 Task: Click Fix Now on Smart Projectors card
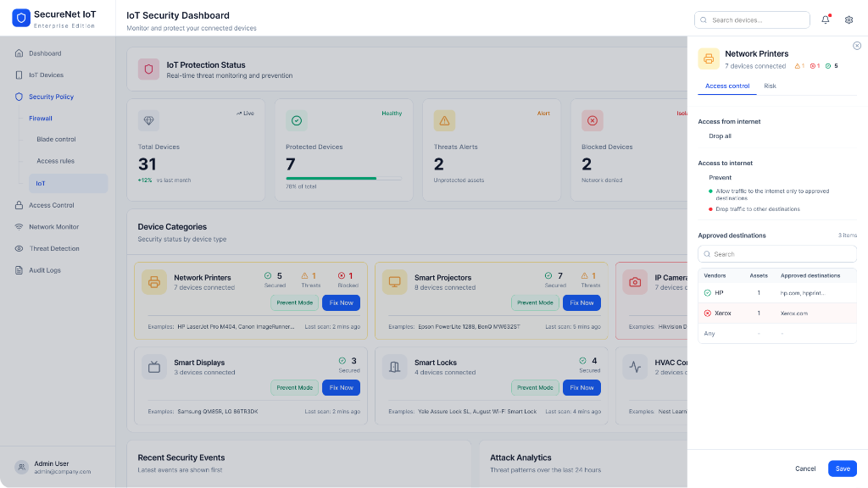click(581, 302)
